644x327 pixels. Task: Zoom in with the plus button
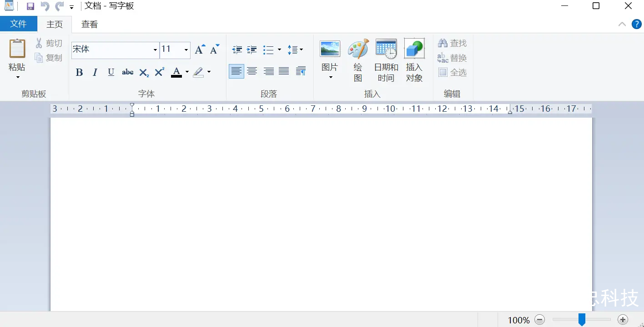(x=623, y=320)
